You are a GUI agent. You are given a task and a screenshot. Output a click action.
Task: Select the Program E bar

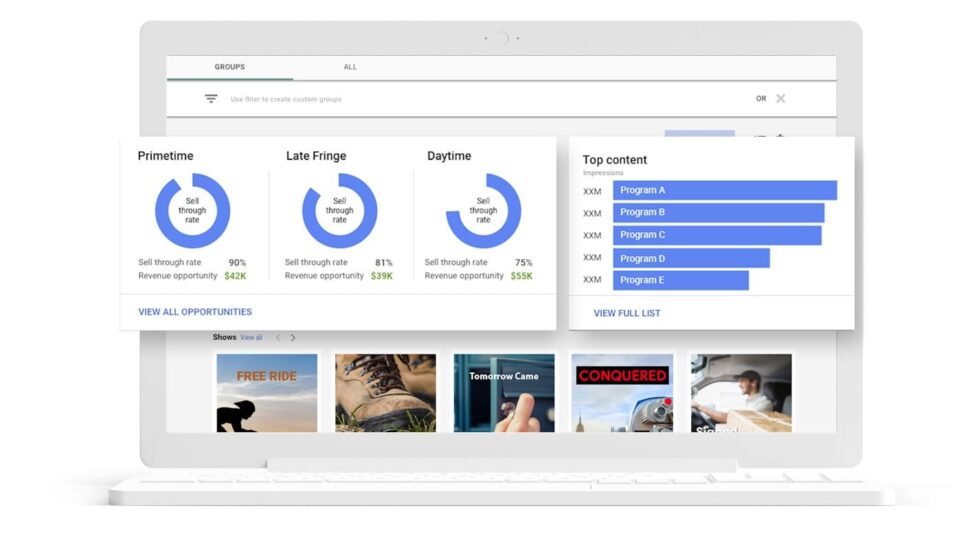point(680,280)
